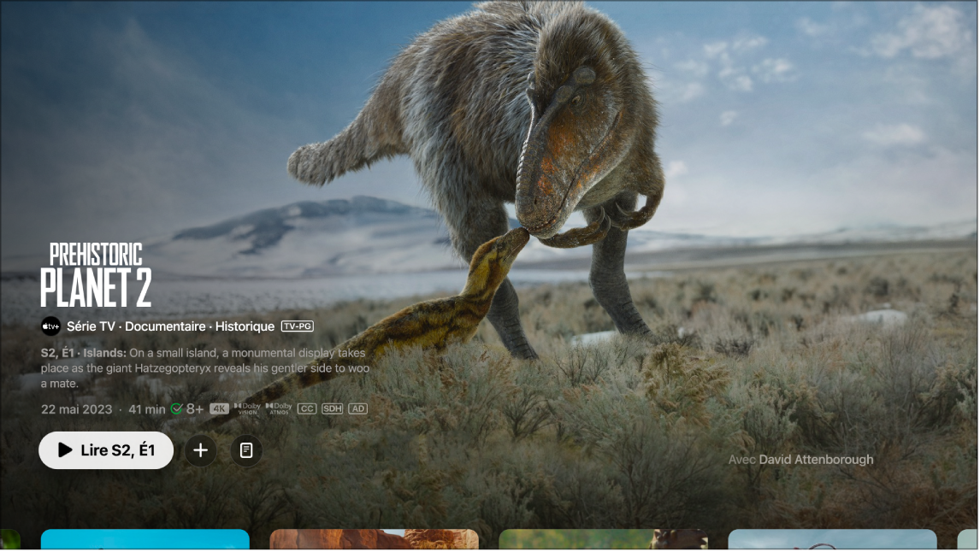Select the TV-PG rating badge

298,326
